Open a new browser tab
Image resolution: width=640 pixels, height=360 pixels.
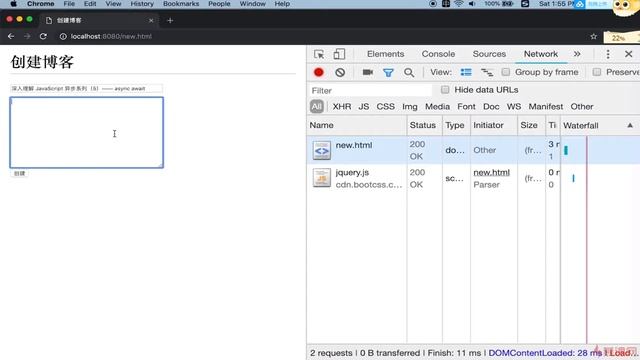(170, 20)
